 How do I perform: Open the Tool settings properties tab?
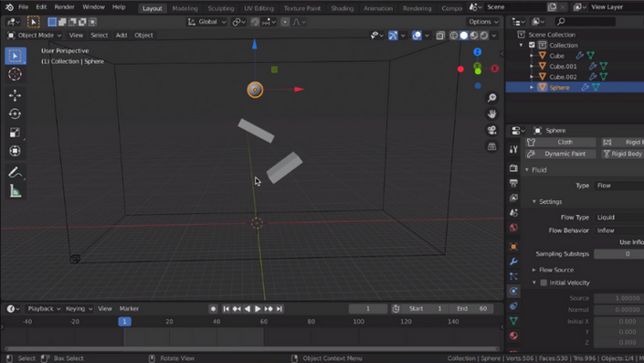coord(513,149)
